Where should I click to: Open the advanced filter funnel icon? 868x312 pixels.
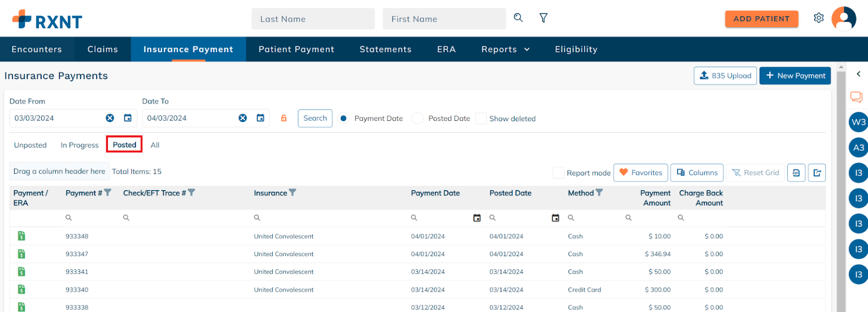pos(543,18)
